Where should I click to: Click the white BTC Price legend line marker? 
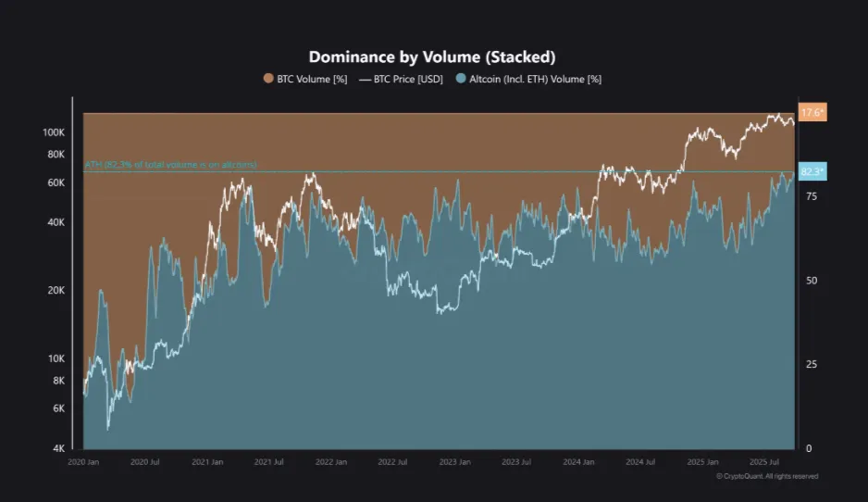point(365,80)
